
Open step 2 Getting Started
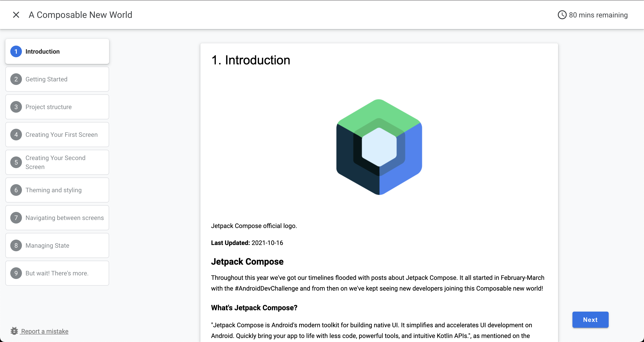[x=57, y=79]
